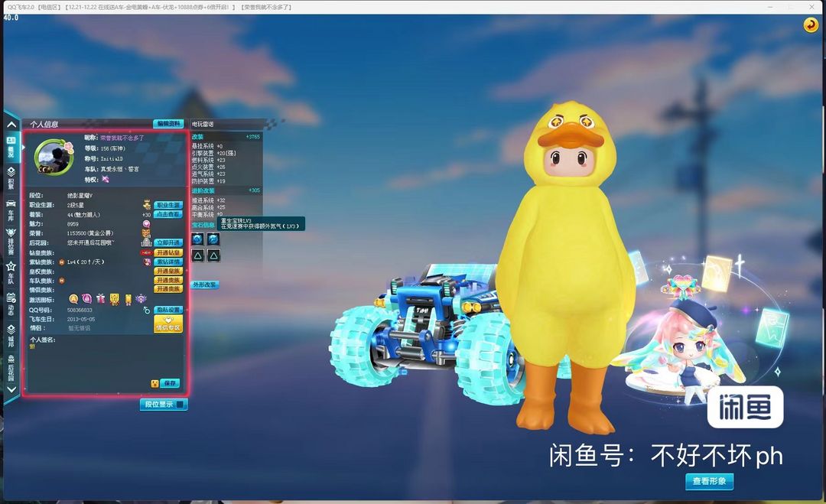Click the 开通钻皇 button

pyautogui.click(x=168, y=253)
